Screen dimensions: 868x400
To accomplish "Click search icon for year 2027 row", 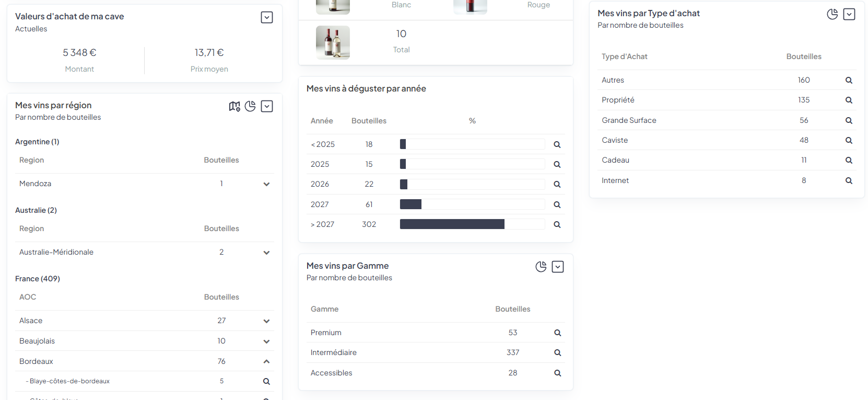I will tap(557, 205).
